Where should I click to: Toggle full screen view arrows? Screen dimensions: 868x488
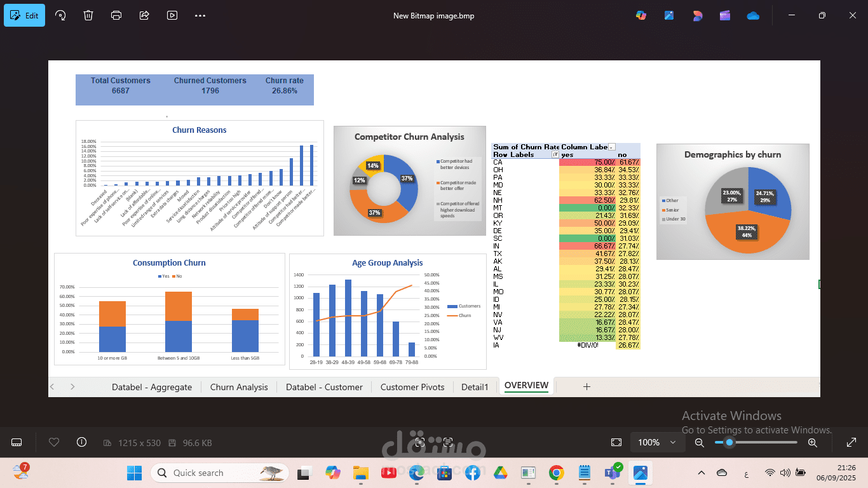851,442
